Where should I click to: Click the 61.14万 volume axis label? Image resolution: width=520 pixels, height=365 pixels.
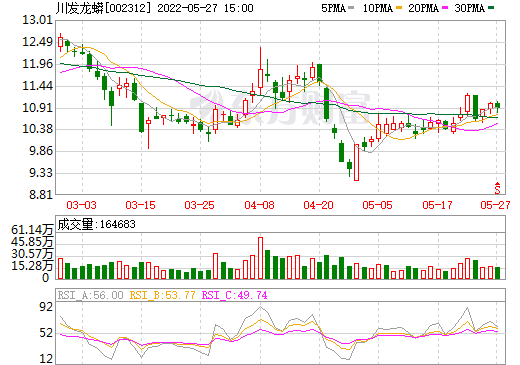32,230
